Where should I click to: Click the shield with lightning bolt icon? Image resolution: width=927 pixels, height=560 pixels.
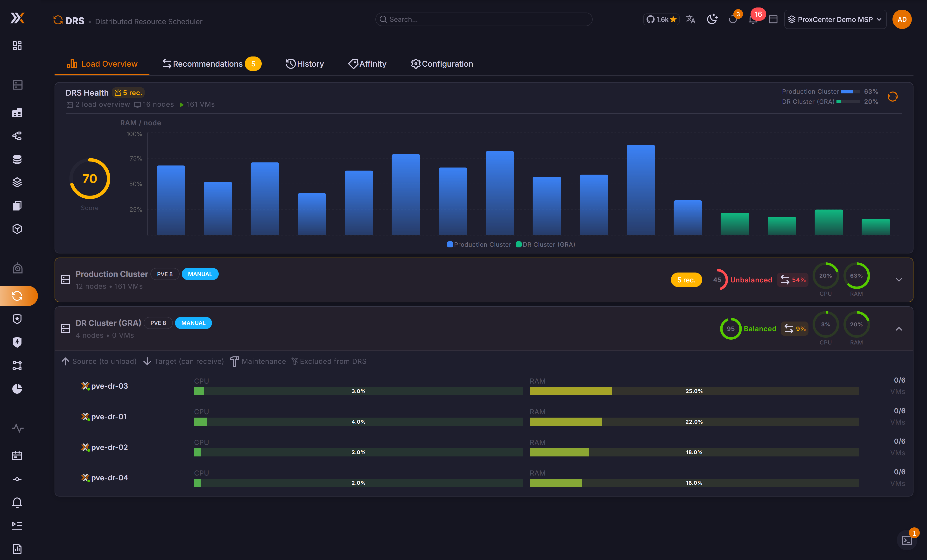(x=17, y=342)
